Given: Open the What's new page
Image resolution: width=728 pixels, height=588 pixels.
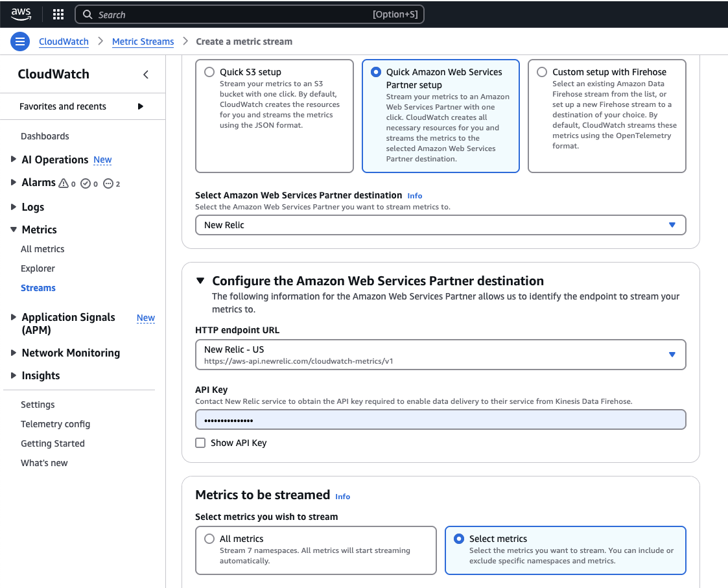Looking at the screenshot, I should (44, 462).
